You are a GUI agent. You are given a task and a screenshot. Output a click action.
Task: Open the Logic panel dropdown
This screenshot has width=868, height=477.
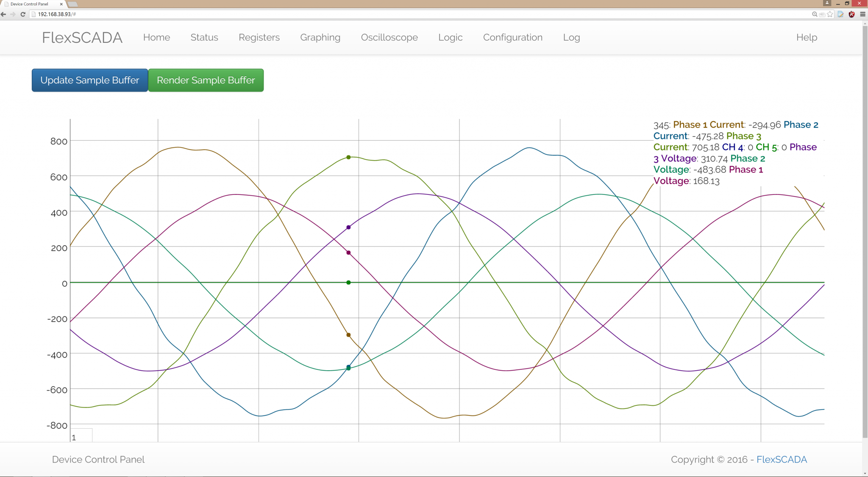tap(450, 37)
